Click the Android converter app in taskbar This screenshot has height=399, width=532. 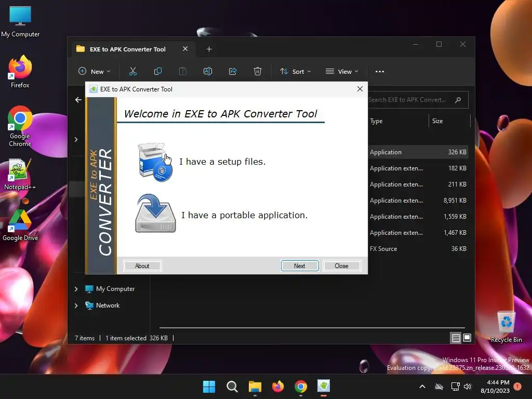(324, 387)
